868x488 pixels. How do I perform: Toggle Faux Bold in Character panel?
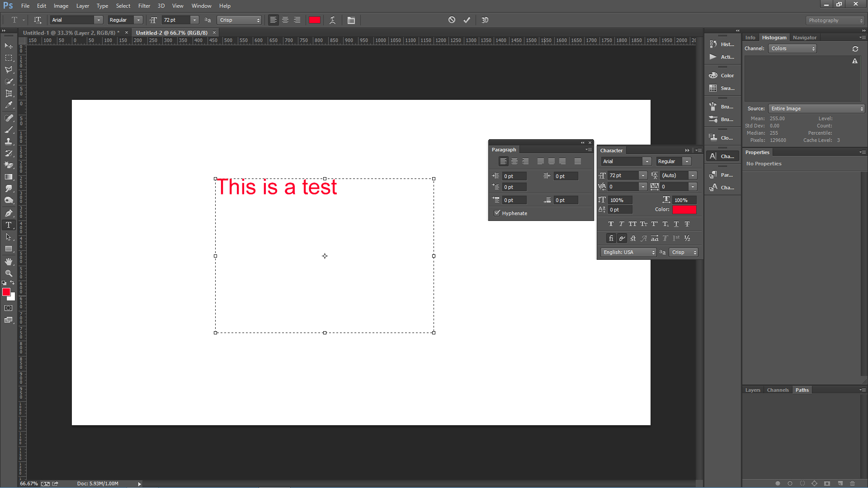point(611,224)
